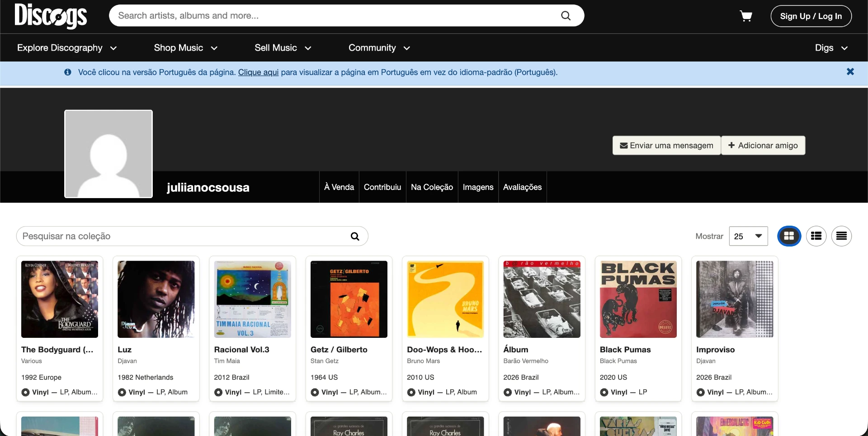Click the vinyl icon on The Bodyguard card

(x=25, y=393)
